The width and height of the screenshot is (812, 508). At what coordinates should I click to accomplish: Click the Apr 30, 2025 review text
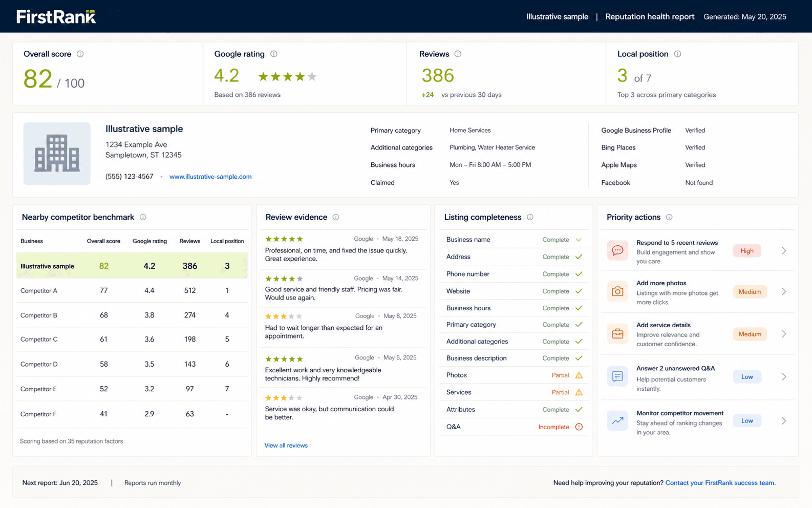[x=329, y=413]
